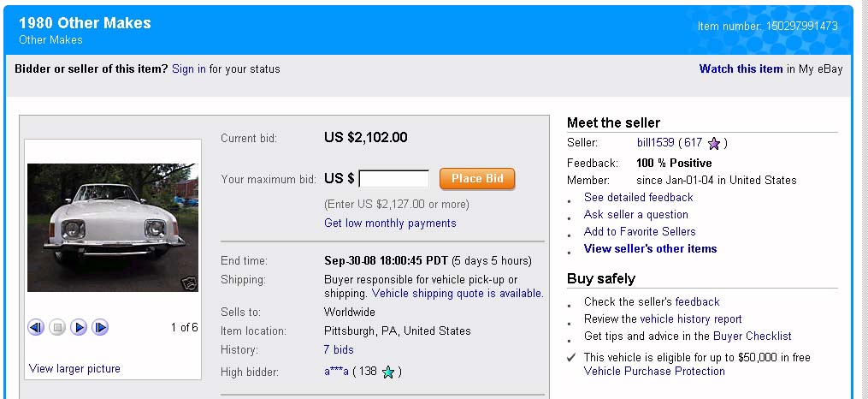Click the enlarge icon on the car photo corner
This screenshot has height=399, width=868.
pyautogui.click(x=188, y=283)
